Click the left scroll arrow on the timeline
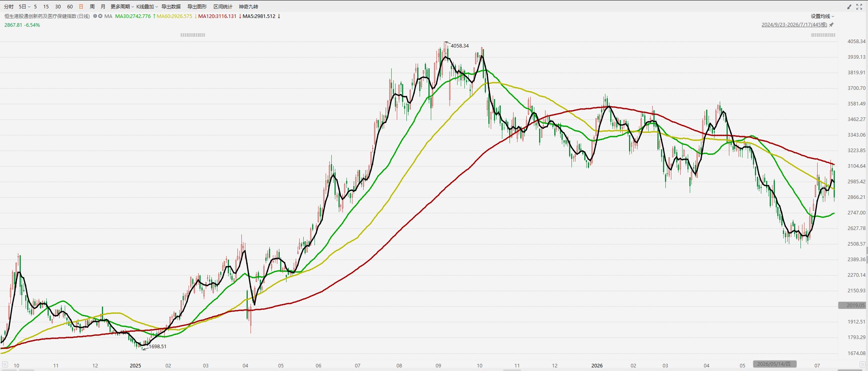The height and width of the screenshot is (371, 868). pos(5,365)
